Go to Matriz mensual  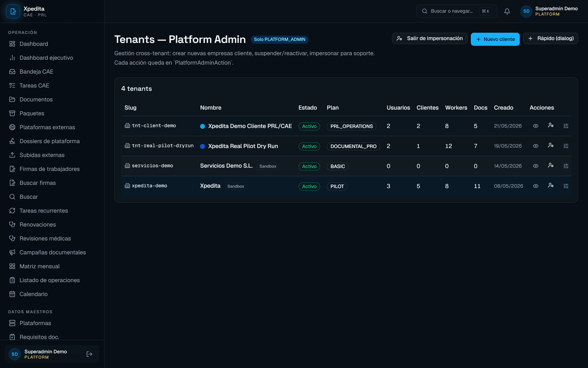tap(52, 266)
